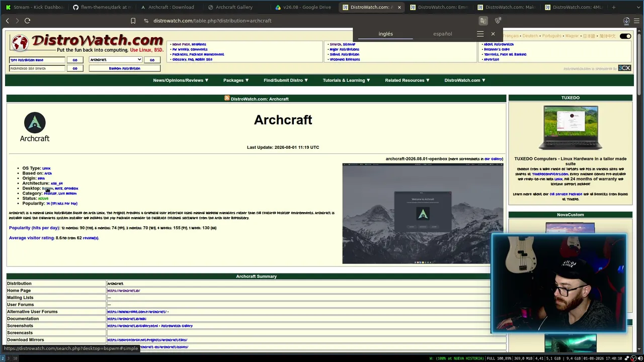This screenshot has height=362, width=644.
Task: Click the DistroWatch.com logo
Action: coord(87,42)
